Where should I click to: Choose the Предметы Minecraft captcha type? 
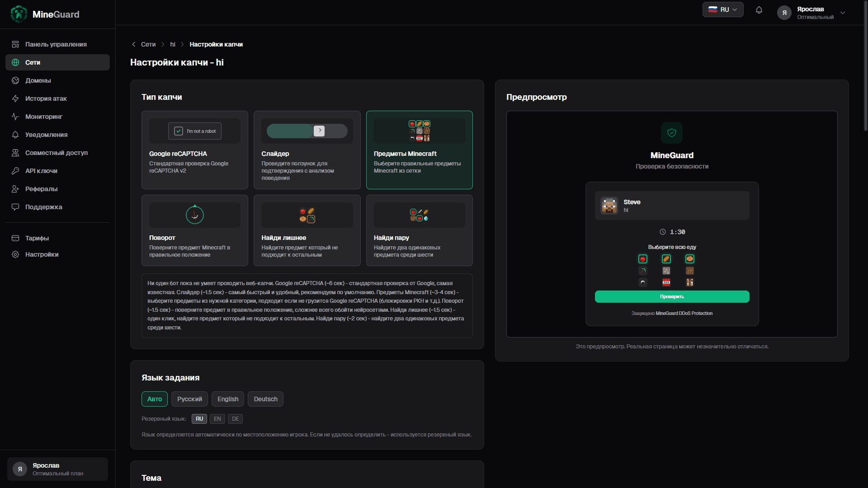click(x=420, y=150)
